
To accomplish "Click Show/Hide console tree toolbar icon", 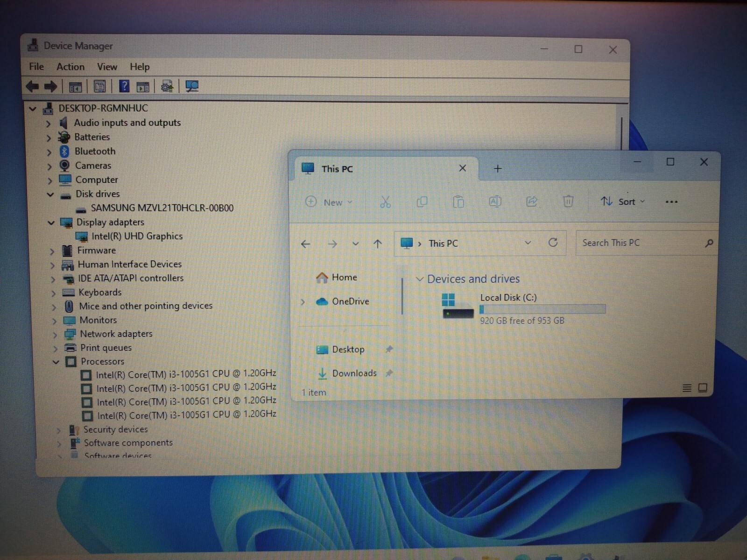I will [75, 87].
